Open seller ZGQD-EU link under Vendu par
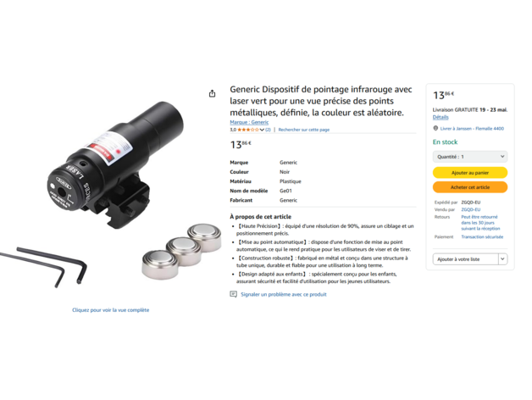Screen dimensions: 532x400 (x=471, y=209)
